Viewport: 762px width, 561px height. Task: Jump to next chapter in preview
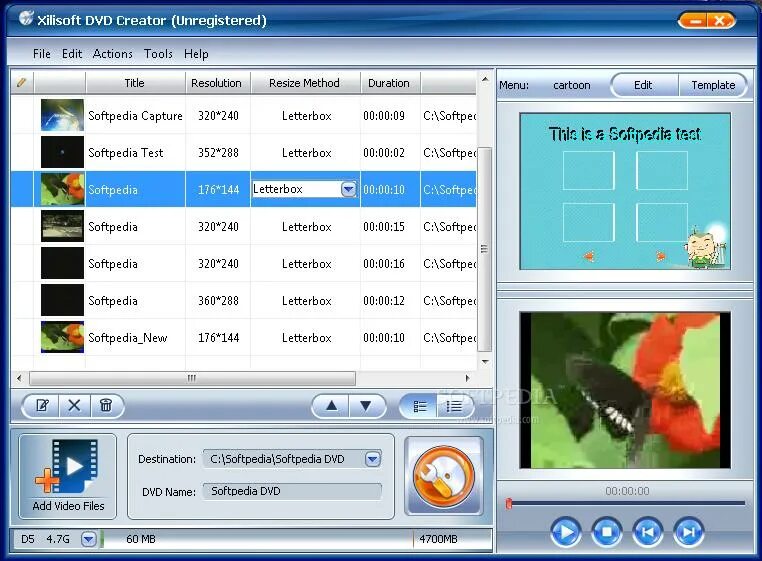pos(688,532)
